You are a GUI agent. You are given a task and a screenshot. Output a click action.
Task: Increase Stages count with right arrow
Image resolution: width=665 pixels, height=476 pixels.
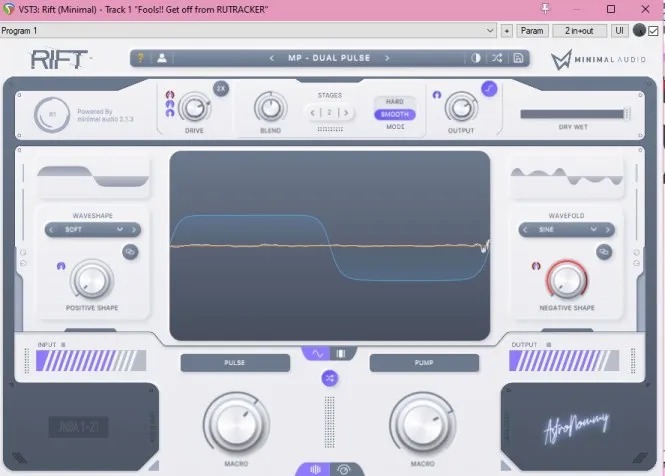coord(347,113)
